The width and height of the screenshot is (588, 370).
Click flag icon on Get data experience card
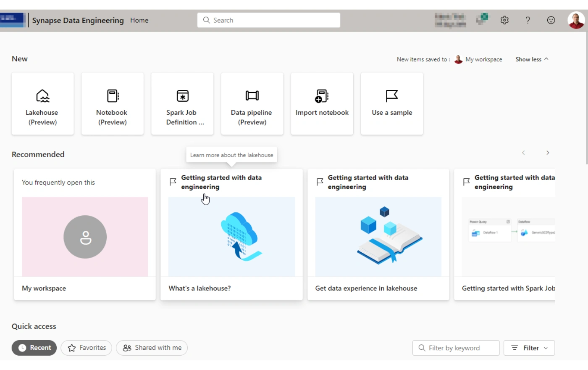coord(320,182)
